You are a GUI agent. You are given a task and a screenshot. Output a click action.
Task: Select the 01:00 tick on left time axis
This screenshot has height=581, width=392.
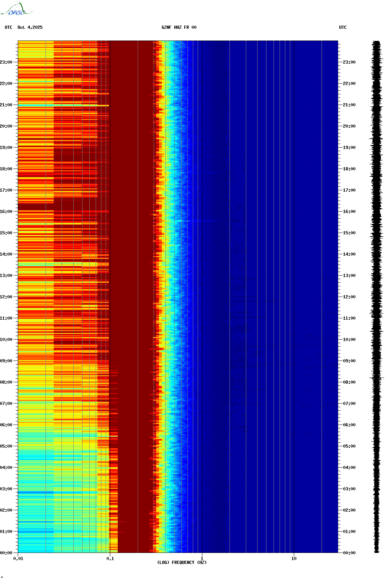6,532
